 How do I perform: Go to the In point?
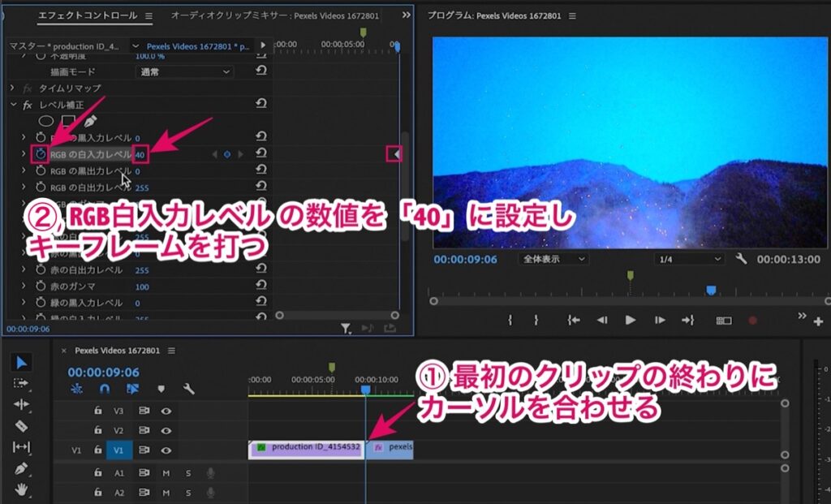pyautogui.click(x=574, y=320)
